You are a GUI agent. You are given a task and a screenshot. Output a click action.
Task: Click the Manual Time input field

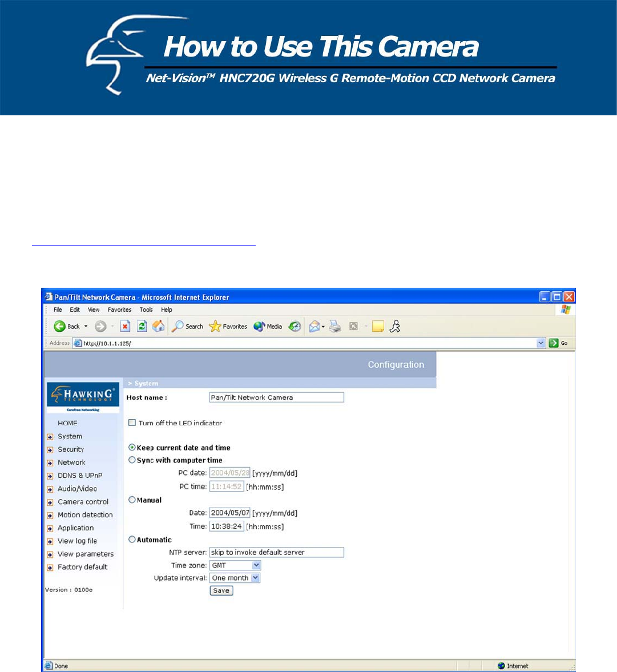click(x=227, y=526)
